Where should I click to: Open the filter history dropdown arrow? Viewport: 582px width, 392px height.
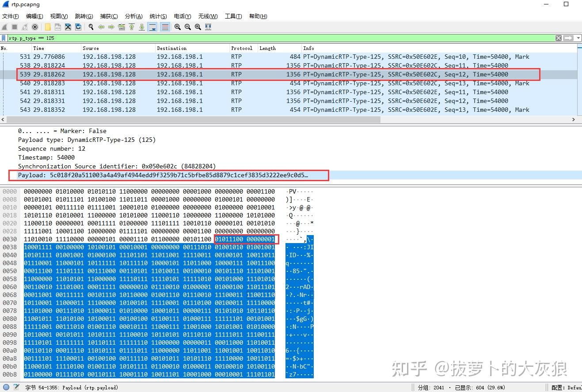[x=578, y=38]
